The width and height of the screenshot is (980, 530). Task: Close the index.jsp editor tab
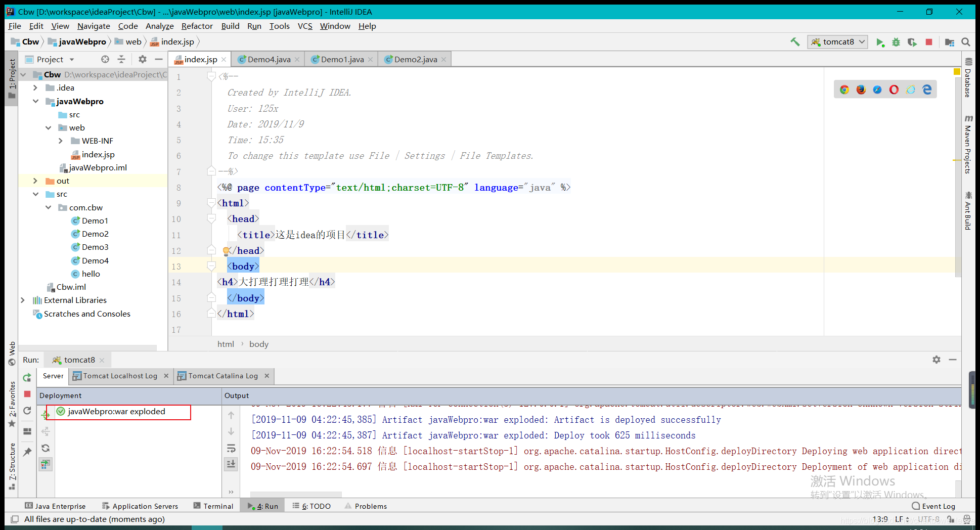tap(224, 60)
